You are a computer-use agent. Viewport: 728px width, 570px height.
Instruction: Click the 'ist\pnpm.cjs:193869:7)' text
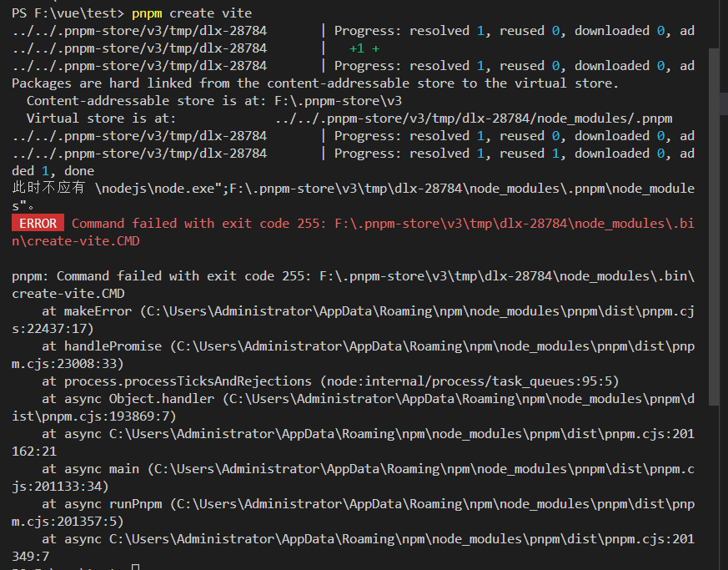tap(94, 416)
